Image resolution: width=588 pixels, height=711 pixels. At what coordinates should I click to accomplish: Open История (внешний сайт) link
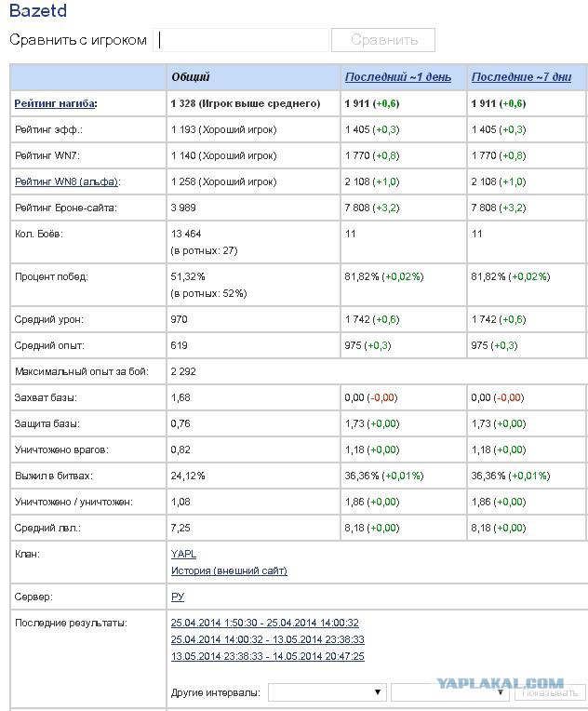[x=229, y=570]
